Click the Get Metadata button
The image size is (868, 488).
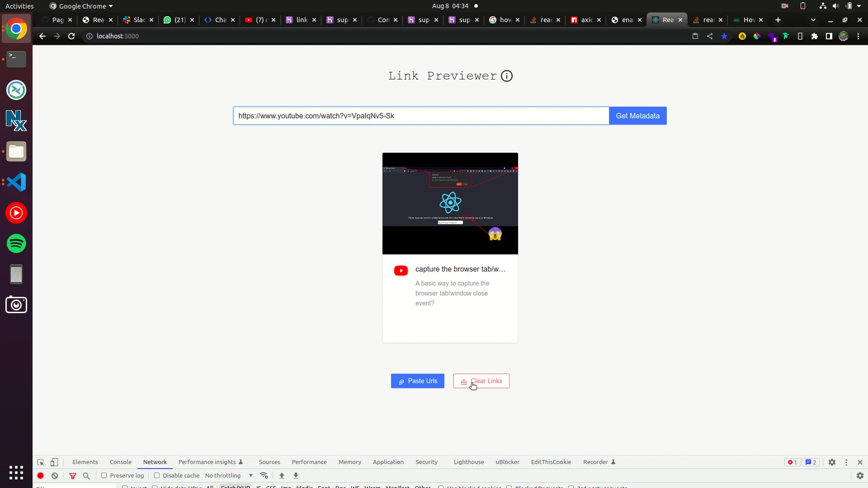coord(638,116)
